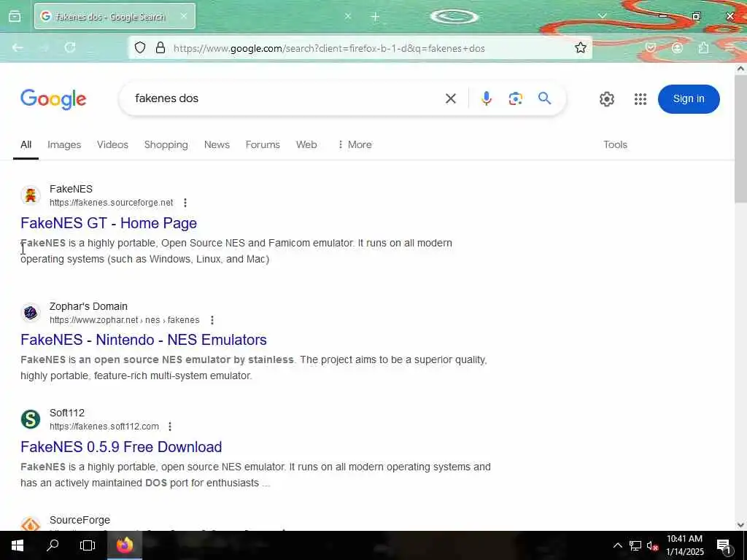Open the notification center icon
The height and width of the screenshot is (560, 747).
point(724,545)
